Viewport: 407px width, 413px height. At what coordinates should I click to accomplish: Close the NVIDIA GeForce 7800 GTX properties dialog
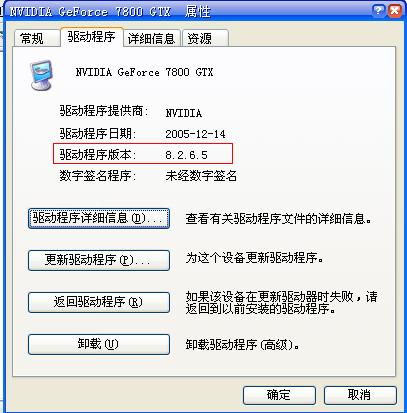395,11
